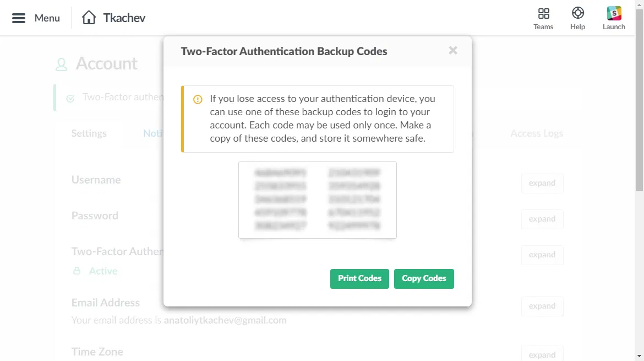Switch to the Access Logs tab
This screenshot has height=361, width=644.
tap(536, 133)
